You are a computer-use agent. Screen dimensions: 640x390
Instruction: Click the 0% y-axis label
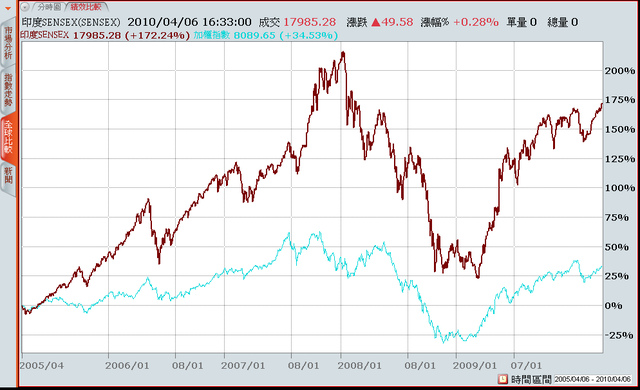[x=613, y=306]
